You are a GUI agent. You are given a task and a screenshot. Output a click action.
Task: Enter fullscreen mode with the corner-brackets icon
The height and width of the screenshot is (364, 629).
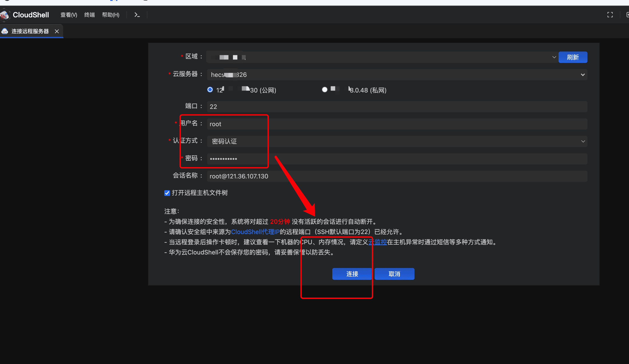coord(610,15)
